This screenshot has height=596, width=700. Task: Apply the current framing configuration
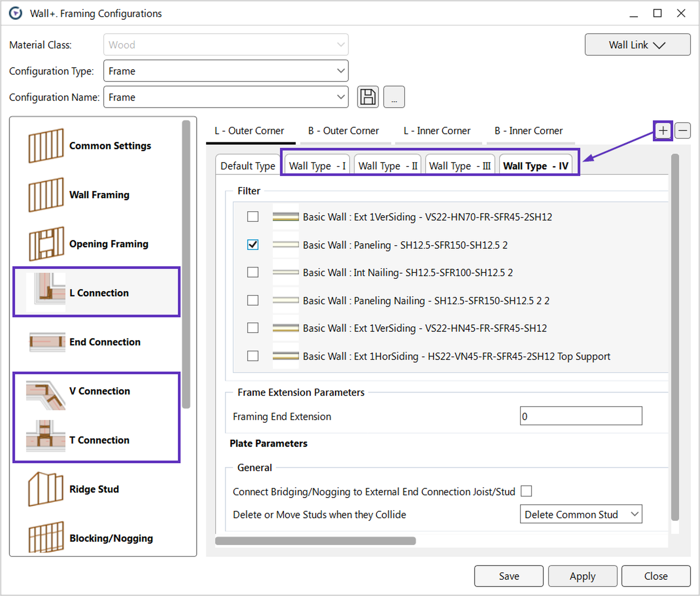coord(582,576)
